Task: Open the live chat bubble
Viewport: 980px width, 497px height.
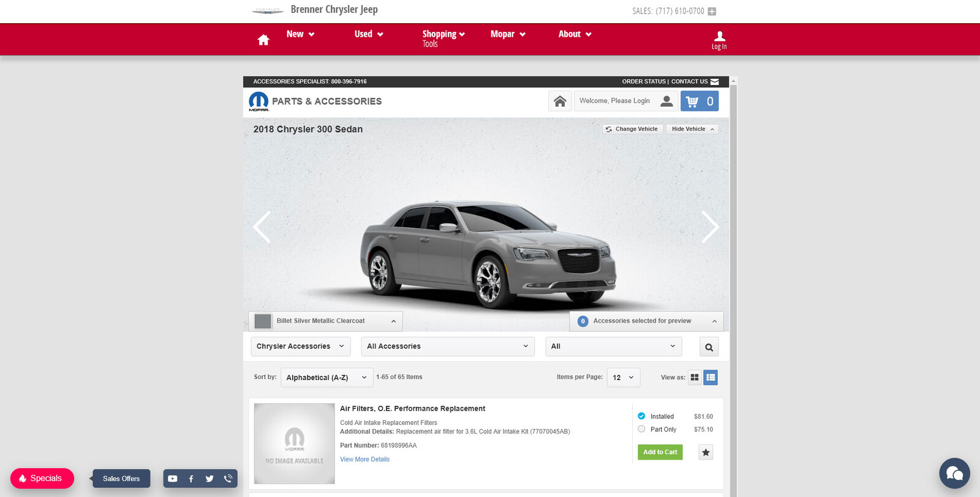Action: [955, 473]
